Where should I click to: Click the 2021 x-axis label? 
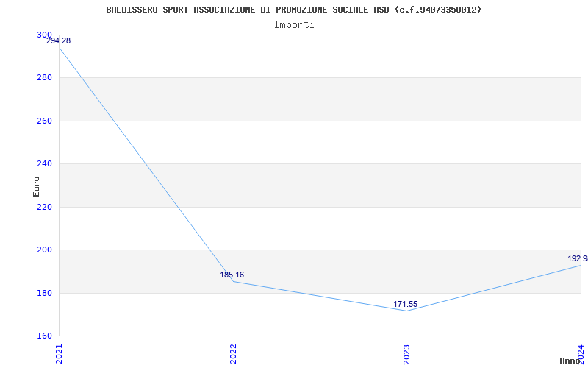pyautogui.click(x=60, y=354)
